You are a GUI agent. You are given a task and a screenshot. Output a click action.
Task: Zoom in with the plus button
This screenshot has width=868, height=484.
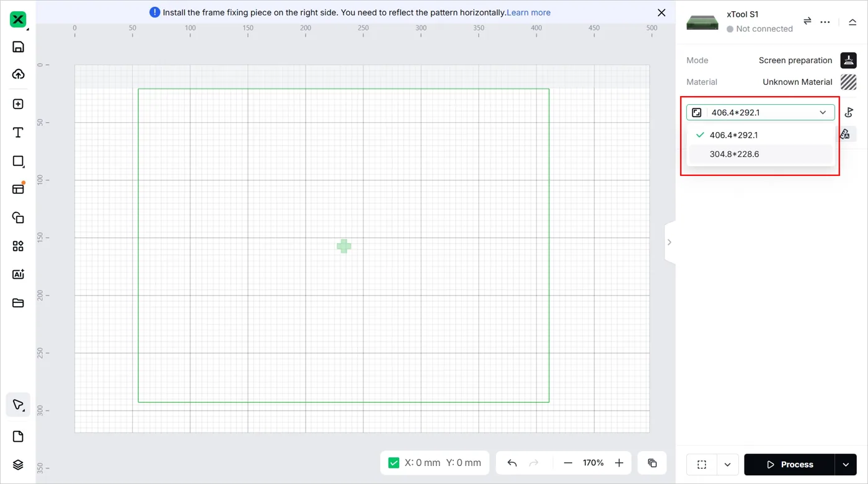(x=619, y=463)
